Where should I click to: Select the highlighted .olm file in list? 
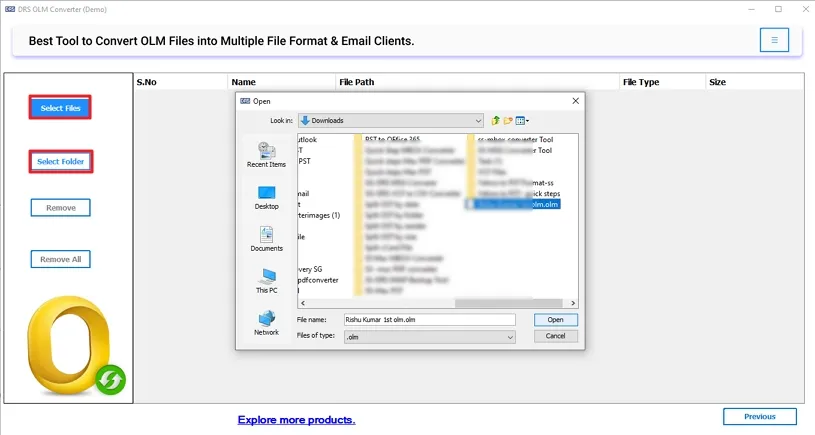pos(517,204)
